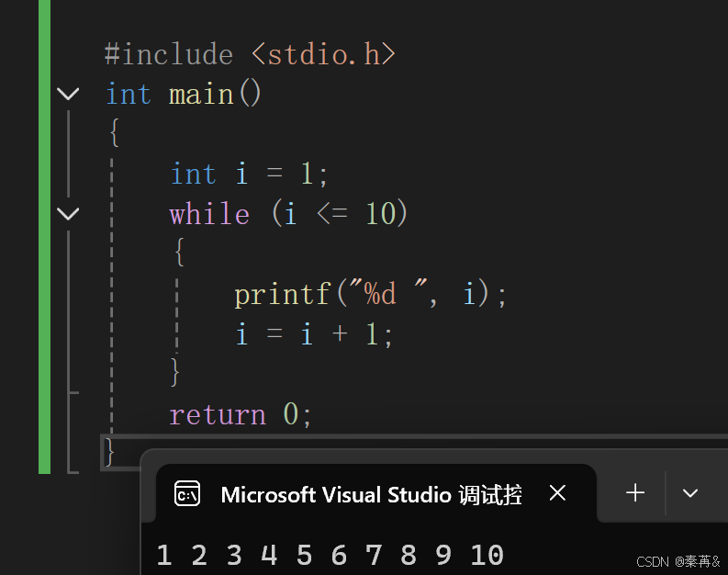Close the Microsoft Visual Studio console tab
This screenshot has height=575, width=728.
coord(557,492)
